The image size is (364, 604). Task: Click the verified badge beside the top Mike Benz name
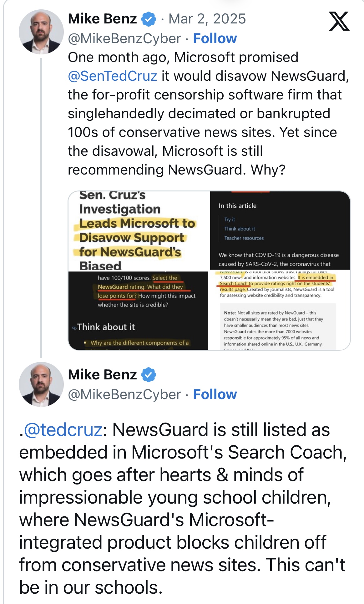pyautogui.click(x=149, y=19)
